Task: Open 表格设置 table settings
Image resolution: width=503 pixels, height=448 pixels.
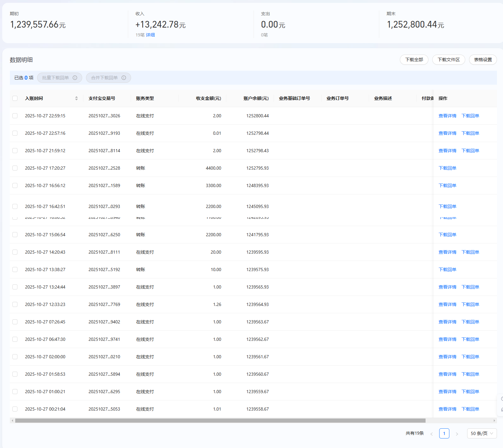Action: tap(483, 60)
